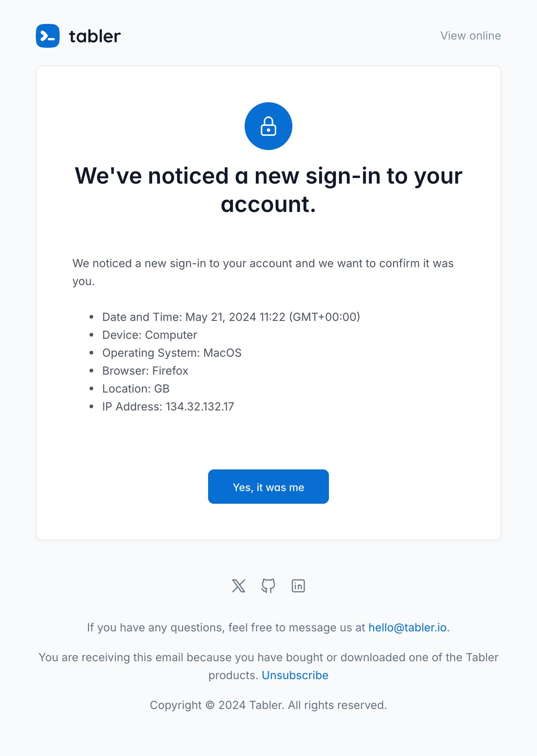Open the LinkedIn social icon
This screenshot has height=756, width=537.
(x=298, y=586)
